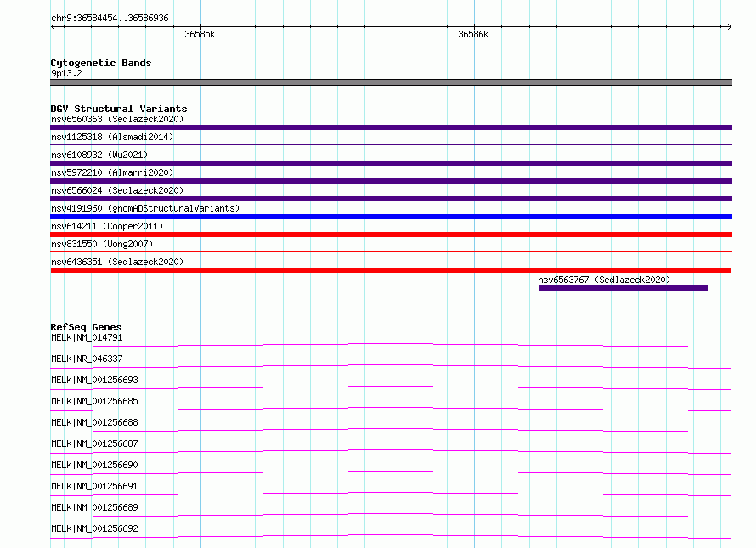Open variant nsv4191960 (gnomADStructuralVariants) label
Screen dimensions: 756x548
coord(145,208)
